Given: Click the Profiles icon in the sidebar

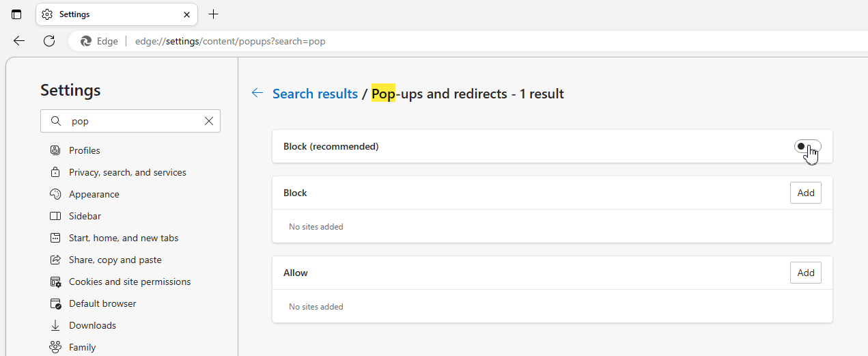Looking at the screenshot, I should coord(55,150).
